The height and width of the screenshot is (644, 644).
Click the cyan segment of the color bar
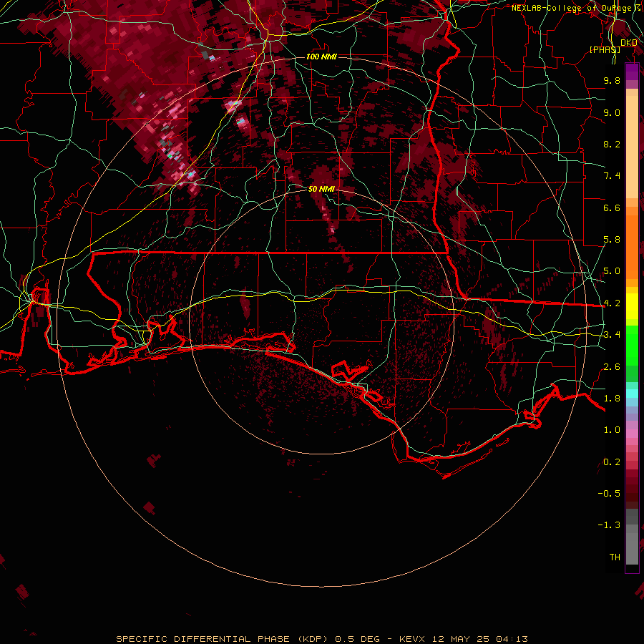coord(632,394)
